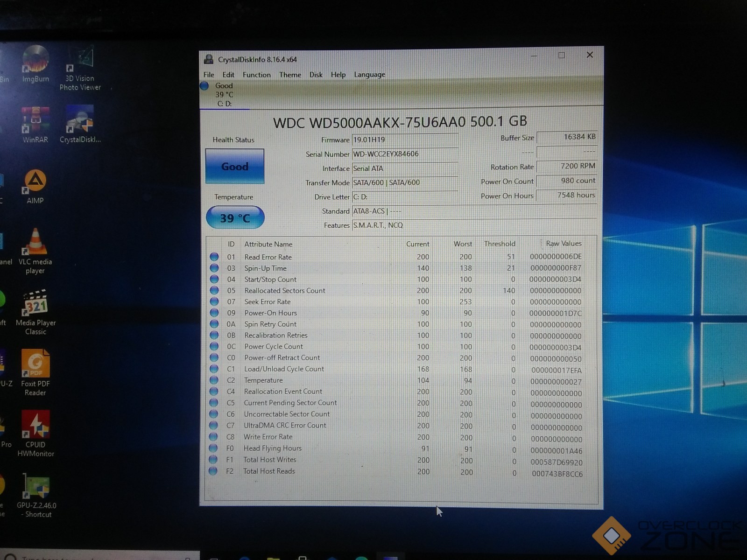This screenshot has height=560, width=747.
Task: Launch CPUID HWMonitor from desktop
Action: tap(35, 434)
